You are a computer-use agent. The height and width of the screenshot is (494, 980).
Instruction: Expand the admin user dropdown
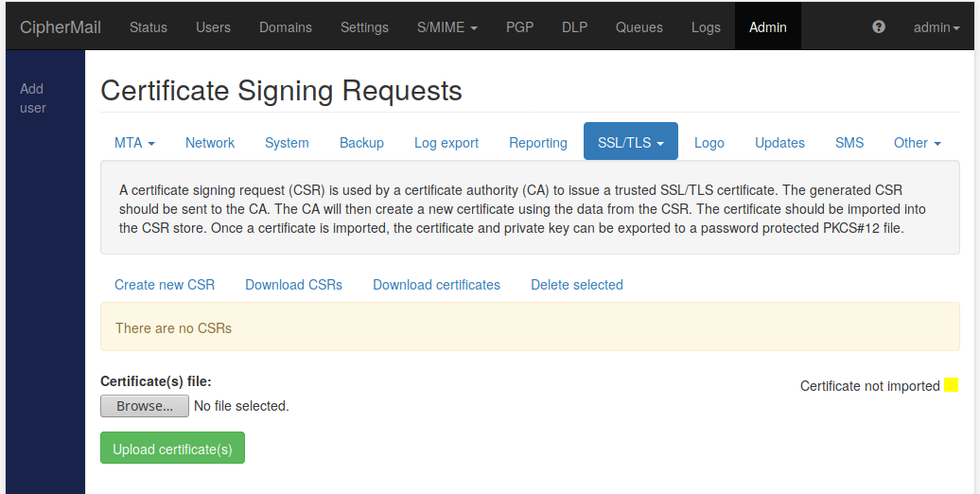tap(936, 27)
